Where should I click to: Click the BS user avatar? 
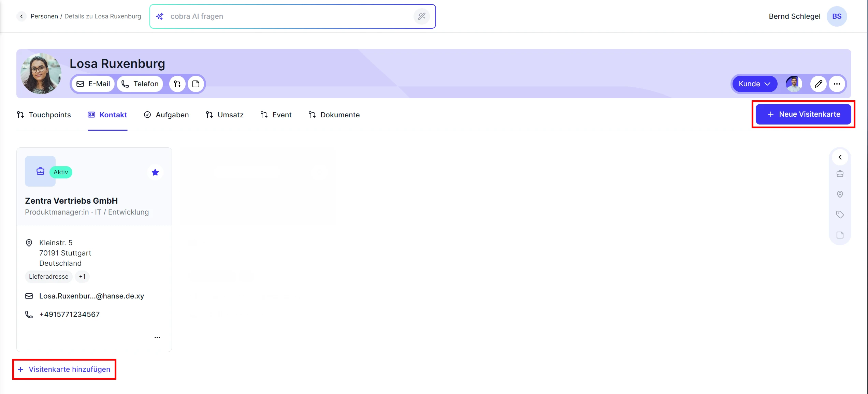[837, 16]
